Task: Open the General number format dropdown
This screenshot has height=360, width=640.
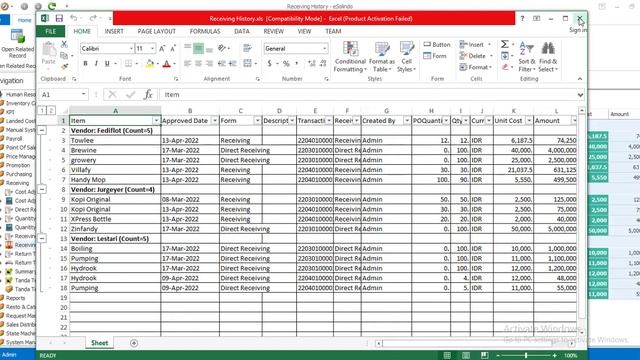Action: (x=324, y=49)
